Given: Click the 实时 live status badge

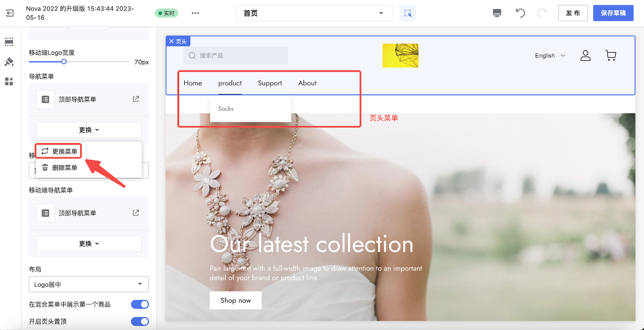Looking at the screenshot, I should click(167, 13).
